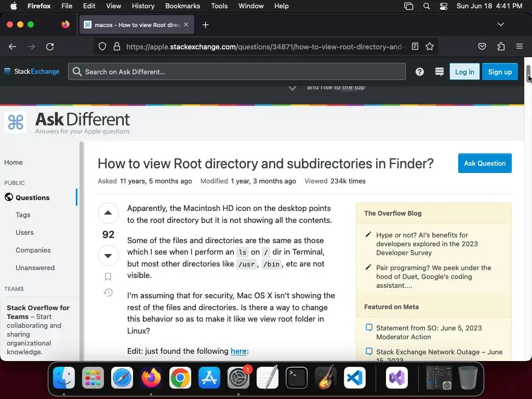
Task: Upvote the question with up arrow
Action: tap(108, 213)
